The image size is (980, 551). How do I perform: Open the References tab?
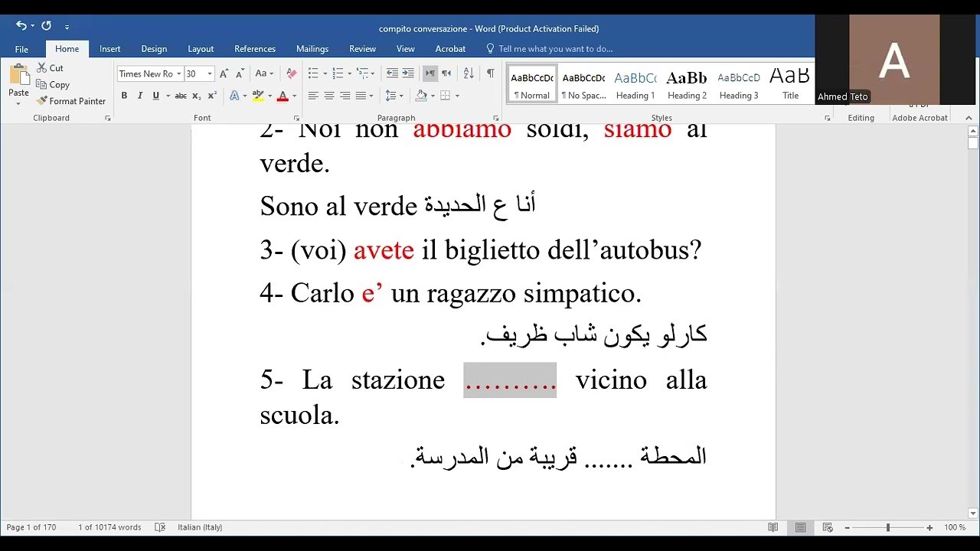255,49
